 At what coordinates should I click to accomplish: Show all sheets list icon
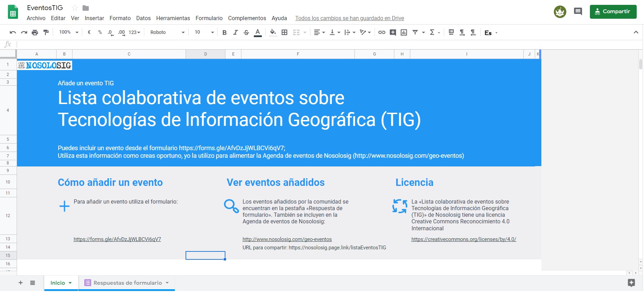click(x=33, y=283)
